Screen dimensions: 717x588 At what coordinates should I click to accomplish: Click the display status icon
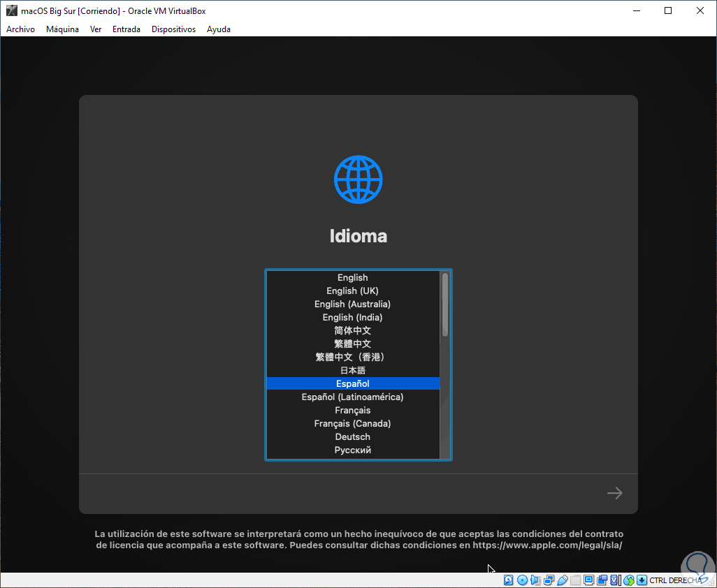[589, 580]
